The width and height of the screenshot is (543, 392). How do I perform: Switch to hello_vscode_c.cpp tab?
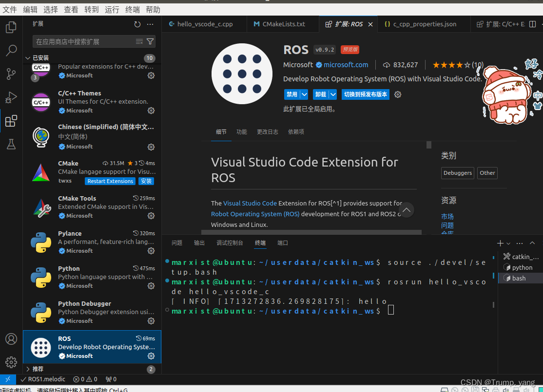pyautogui.click(x=204, y=24)
